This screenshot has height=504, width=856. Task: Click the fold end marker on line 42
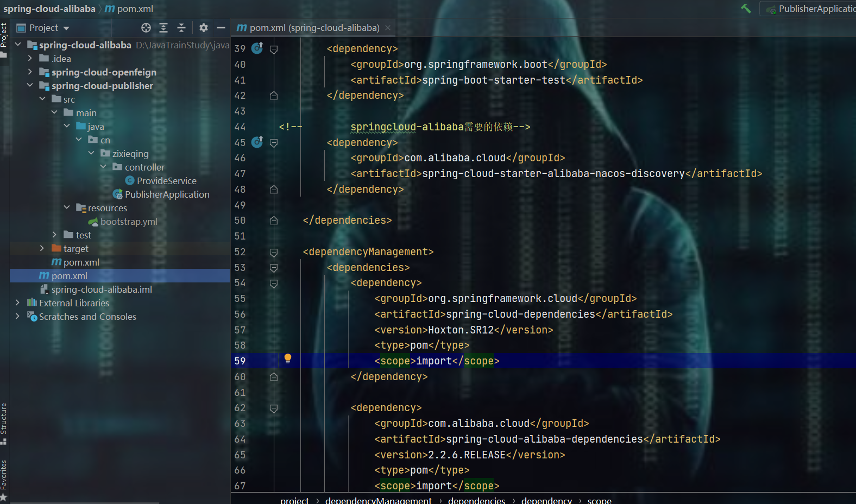point(274,96)
